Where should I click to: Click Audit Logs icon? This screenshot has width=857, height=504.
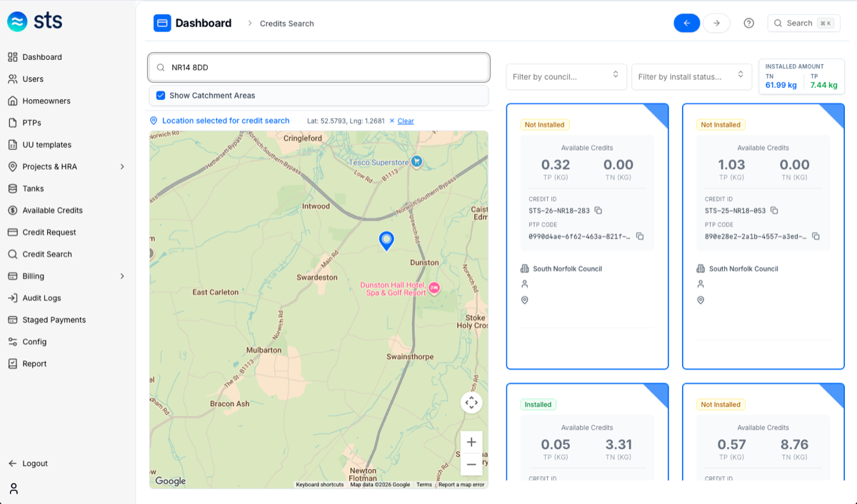[13, 298]
